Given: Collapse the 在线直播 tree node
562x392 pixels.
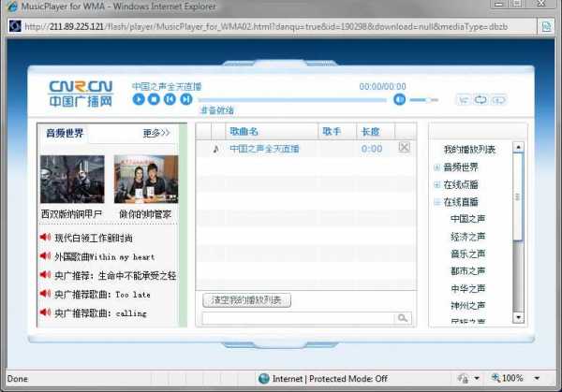Looking at the screenshot, I should [436, 202].
